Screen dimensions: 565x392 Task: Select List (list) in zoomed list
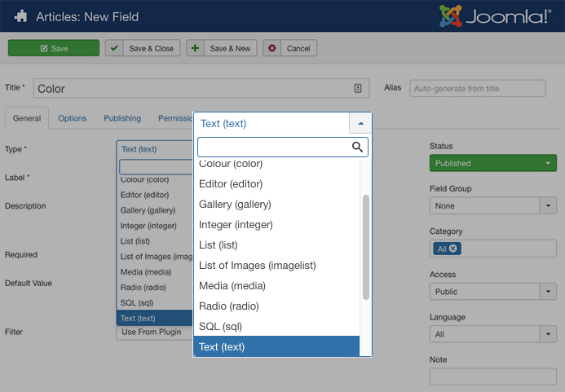276,245
